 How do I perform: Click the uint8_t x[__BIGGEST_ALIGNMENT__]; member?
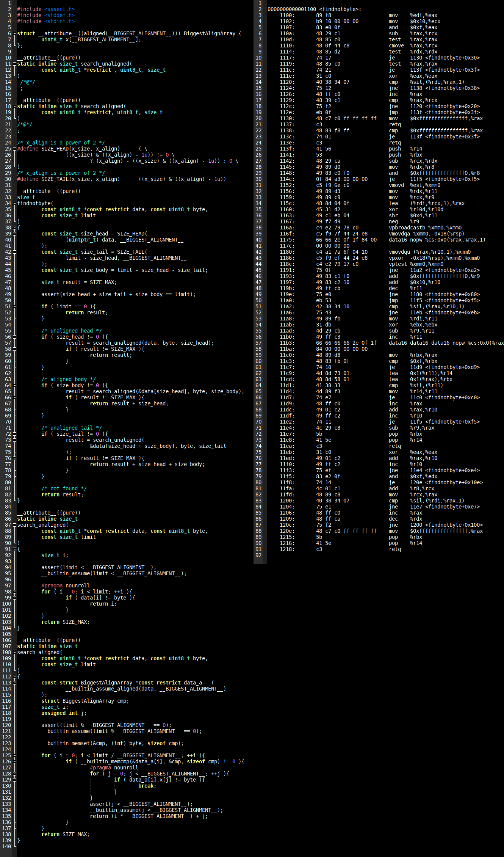[91, 40]
